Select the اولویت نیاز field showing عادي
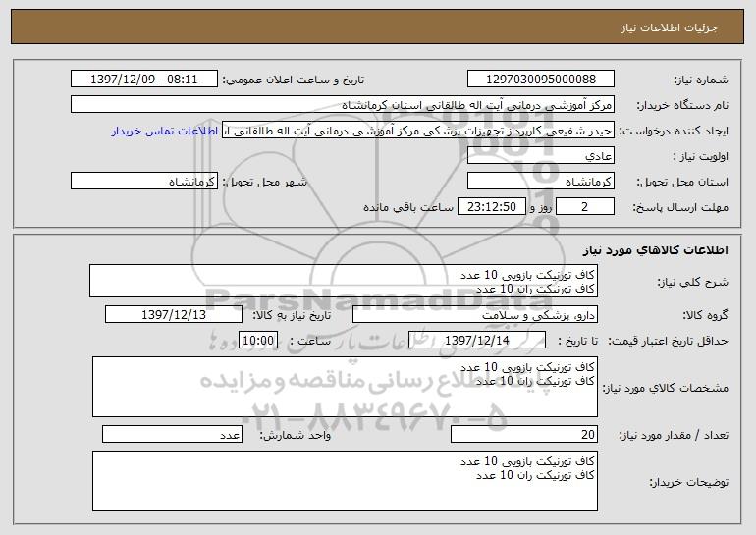Image resolution: width=756 pixels, height=535 pixels. pyautogui.click(x=540, y=156)
